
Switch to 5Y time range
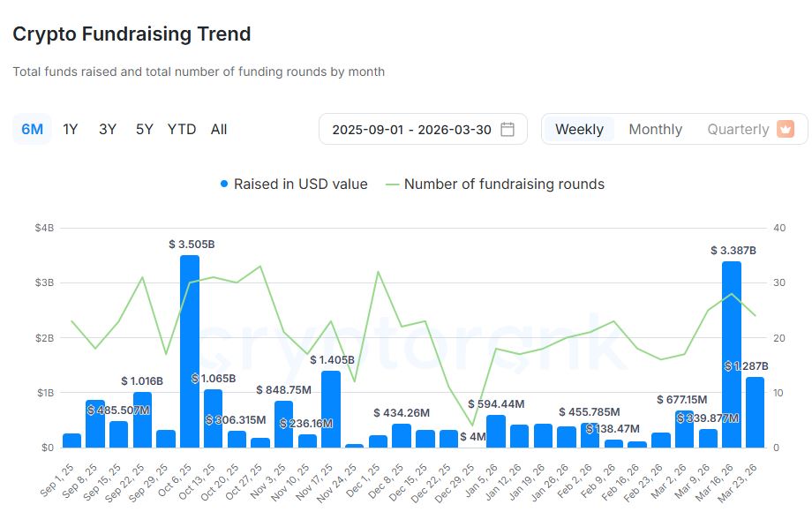[x=145, y=129]
